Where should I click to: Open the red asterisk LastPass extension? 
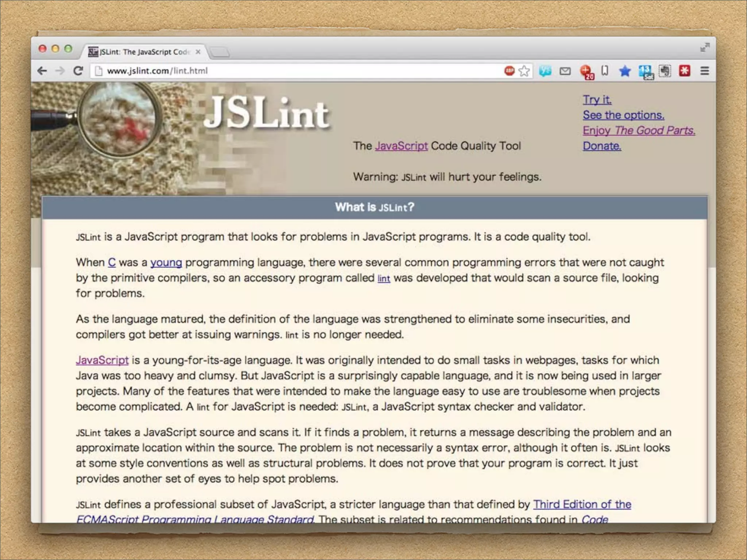(685, 71)
